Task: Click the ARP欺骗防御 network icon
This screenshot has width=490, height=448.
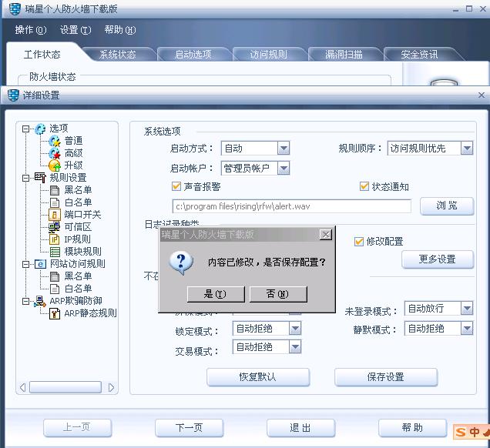Action: coord(40,301)
